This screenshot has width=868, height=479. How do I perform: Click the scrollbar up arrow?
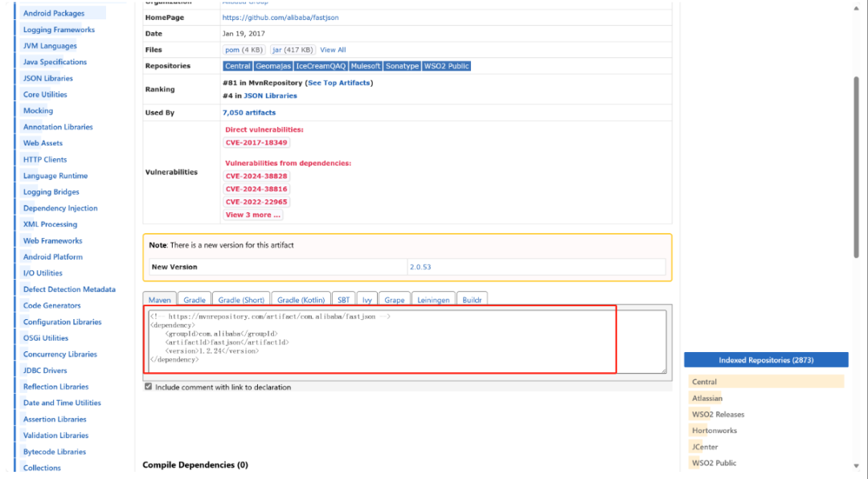coord(857,8)
